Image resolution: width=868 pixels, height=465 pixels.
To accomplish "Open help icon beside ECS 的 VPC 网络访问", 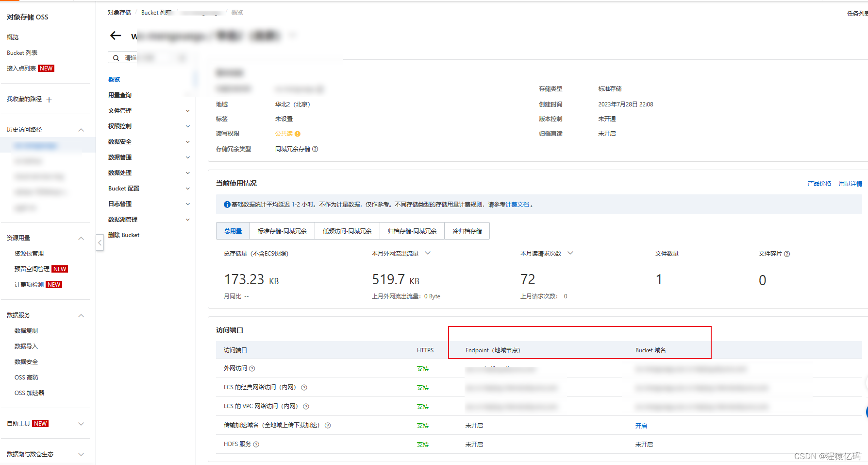I will [x=306, y=407].
